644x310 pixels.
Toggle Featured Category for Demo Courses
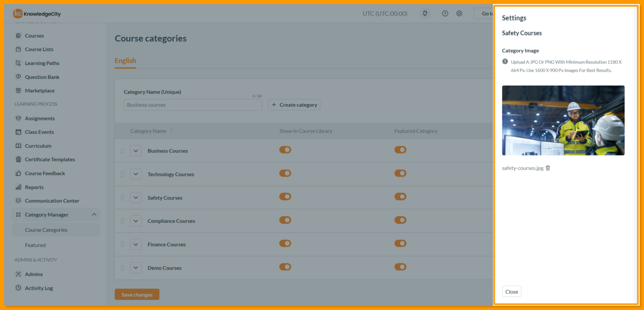(x=400, y=267)
